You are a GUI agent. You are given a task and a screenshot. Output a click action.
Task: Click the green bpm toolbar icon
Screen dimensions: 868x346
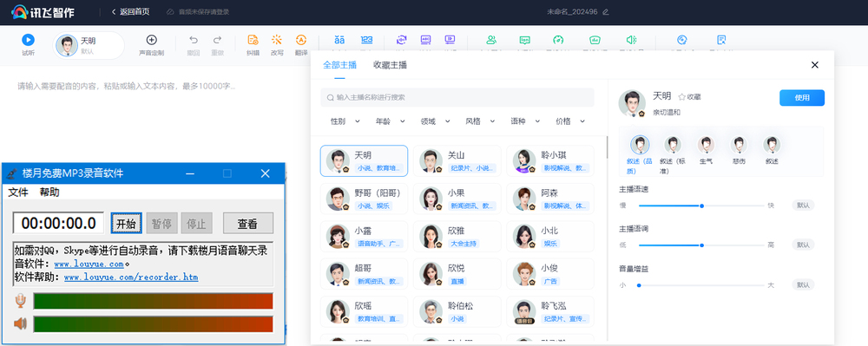click(524, 40)
